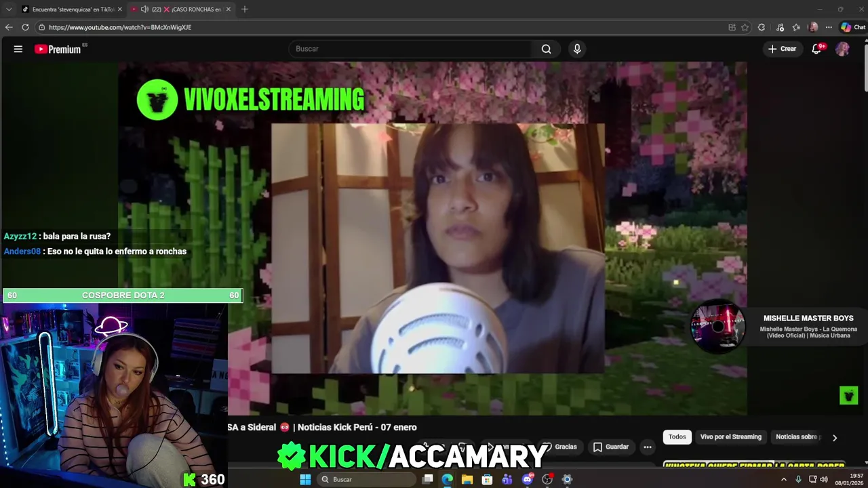Open Windows Start menu
This screenshot has height=488, width=868.
pos(305,479)
